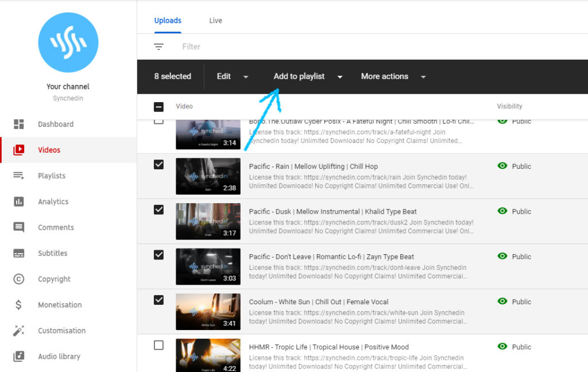Open Pacific - Don't Leave video title
This screenshot has height=372, width=588.
[x=331, y=257]
